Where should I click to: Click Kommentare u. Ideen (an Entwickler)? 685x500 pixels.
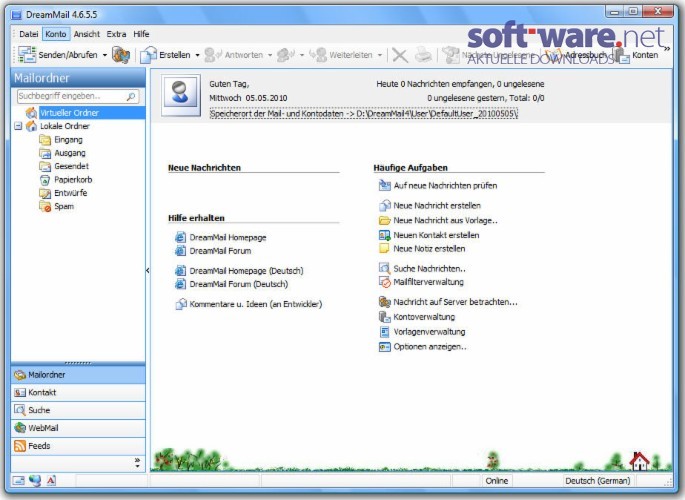pos(256,304)
